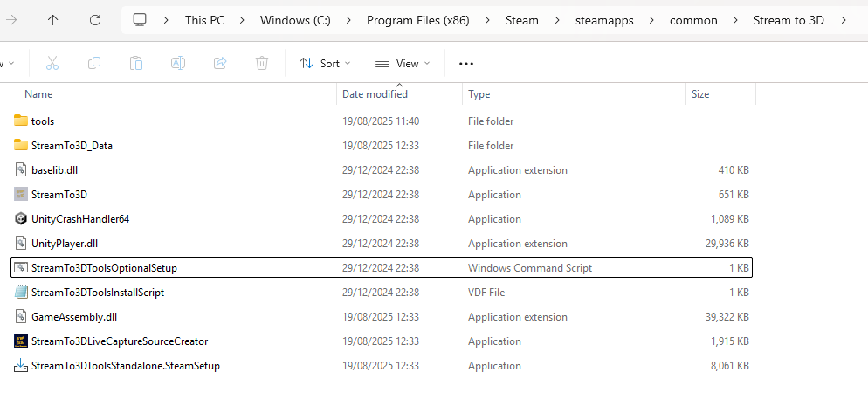Screen dimensions: 868x400
Task: Expand chevron after This PC breadcrumb
Action: click(241, 20)
